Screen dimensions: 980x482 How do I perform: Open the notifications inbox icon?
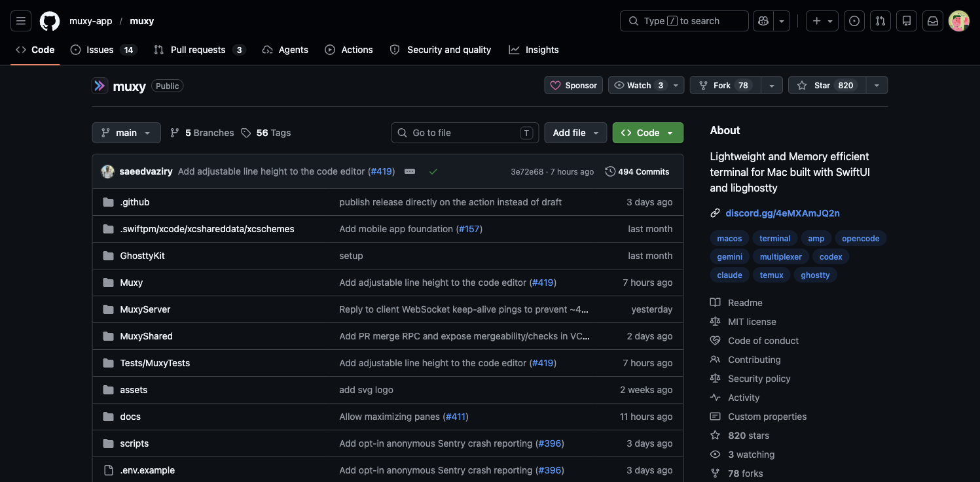[x=933, y=21]
